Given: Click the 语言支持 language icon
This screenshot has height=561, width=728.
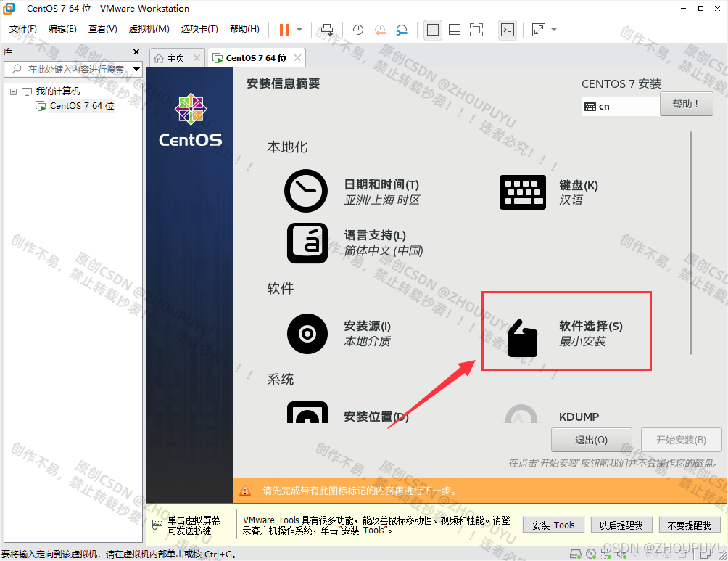Looking at the screenshot, I should pos(307,243).
